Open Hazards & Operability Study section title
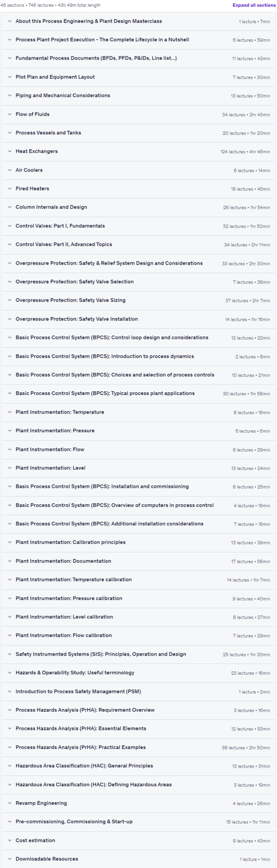 pos(75,673)
